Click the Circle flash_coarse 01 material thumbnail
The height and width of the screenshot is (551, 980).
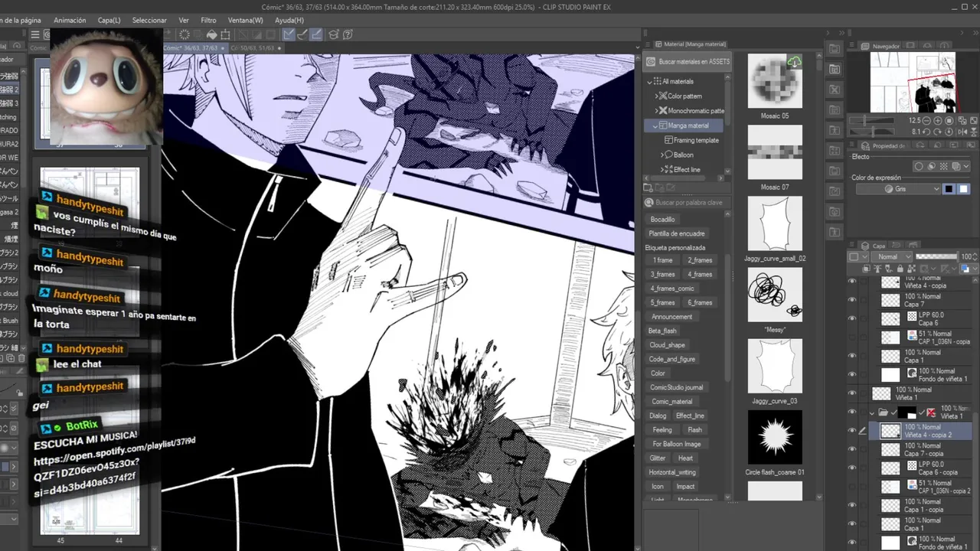775,437
